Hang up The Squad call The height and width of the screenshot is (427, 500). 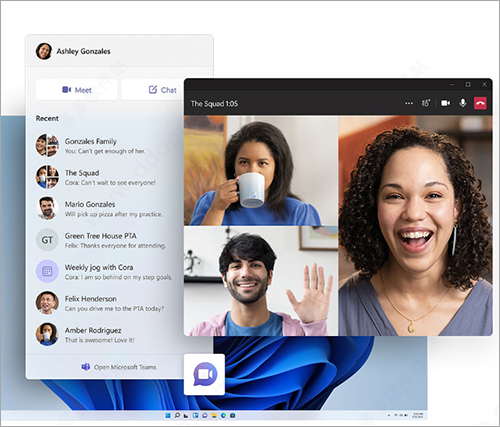pos(480,103)
